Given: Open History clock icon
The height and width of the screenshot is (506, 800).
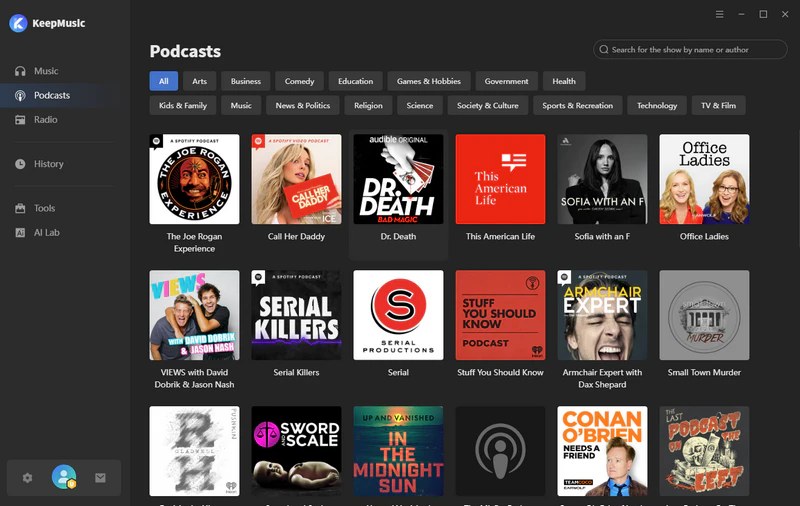Looking at the screenshot, I should [20, 164].
